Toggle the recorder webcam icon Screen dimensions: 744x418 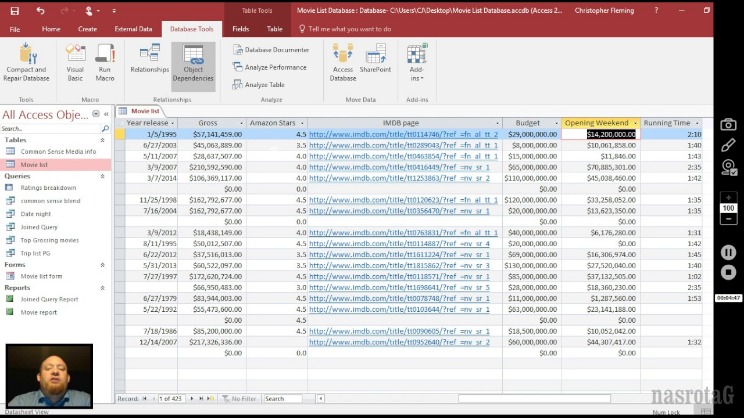tap(728, 167)
